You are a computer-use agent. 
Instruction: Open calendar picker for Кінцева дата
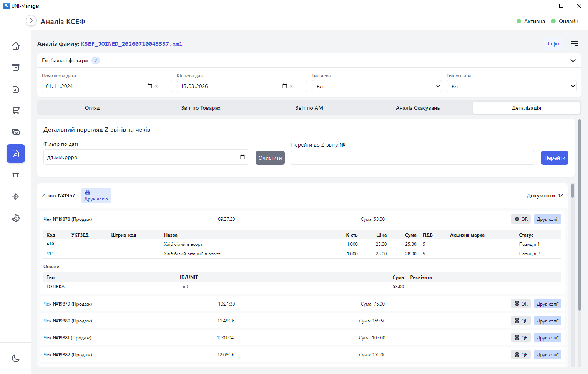tap(285, 86)
